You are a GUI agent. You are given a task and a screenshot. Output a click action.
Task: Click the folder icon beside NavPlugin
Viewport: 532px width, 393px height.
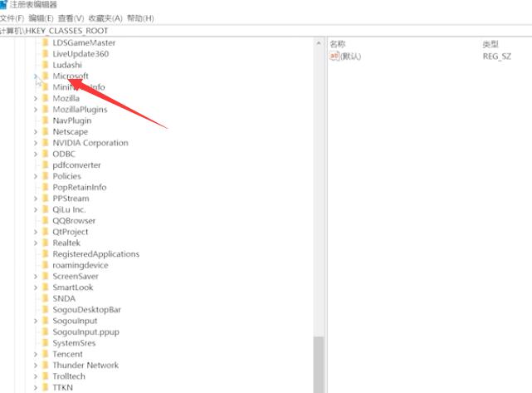tap(45, 120)
